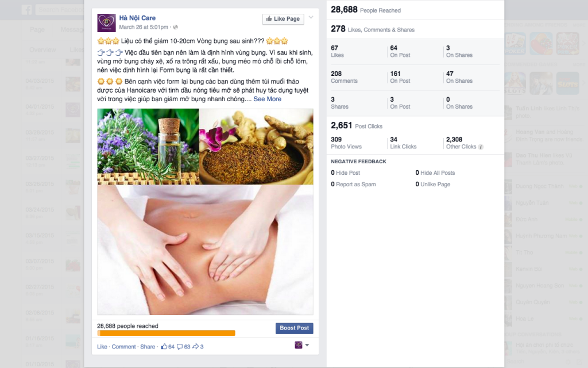Image resolution: width=588 pixels, height=368 pixels.
Task: Click the Like Page button
Action: click(x=283, y=19)
